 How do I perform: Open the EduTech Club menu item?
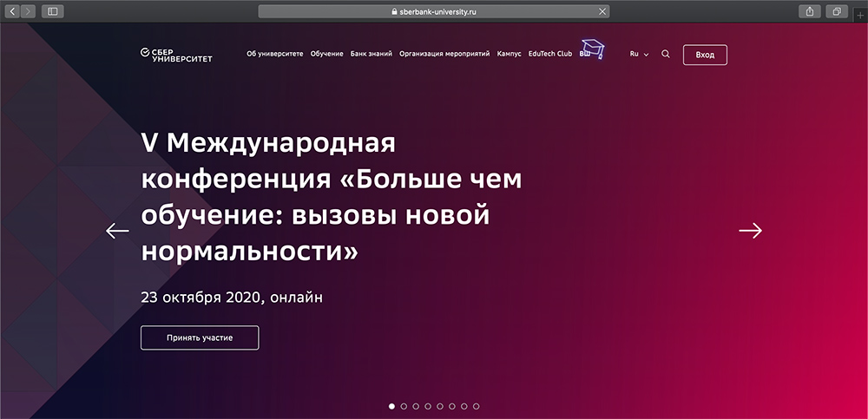(550, 55)
